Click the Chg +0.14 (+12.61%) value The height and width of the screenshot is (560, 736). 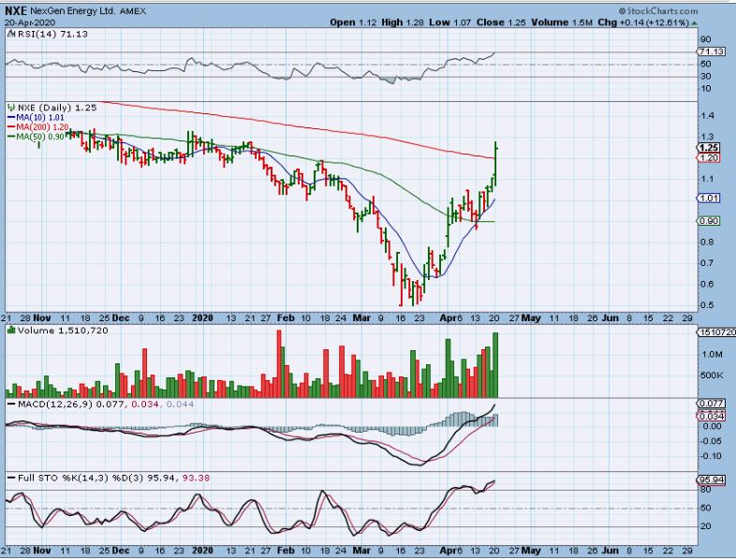[x=643, y=22]
